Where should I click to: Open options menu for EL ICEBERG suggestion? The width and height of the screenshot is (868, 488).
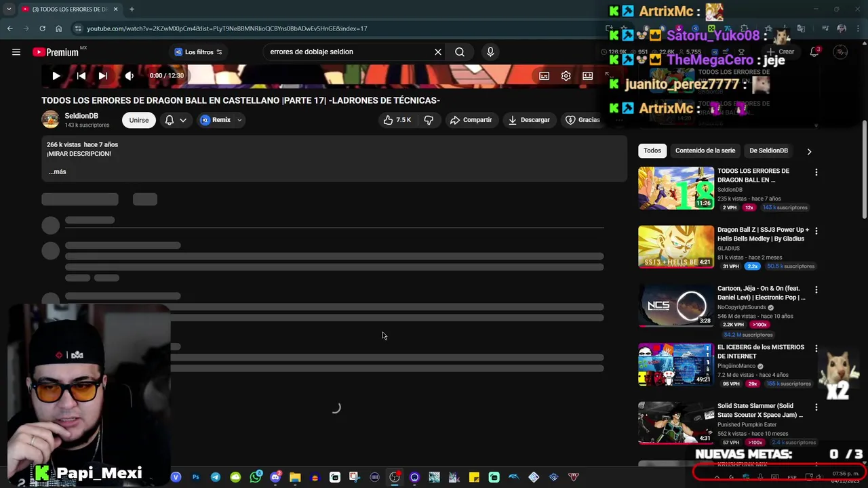(x=816, y=348)
